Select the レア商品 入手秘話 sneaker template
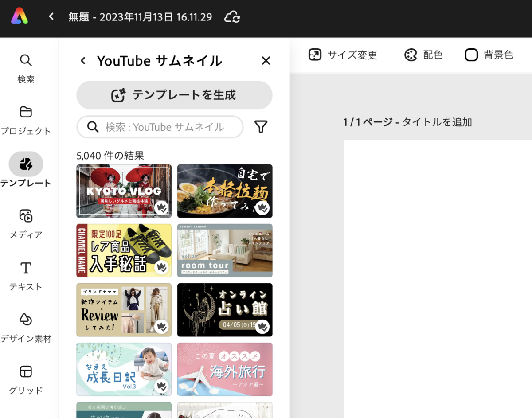The height and width of the screenshot is (418, 532). click(x=124, y=250)
